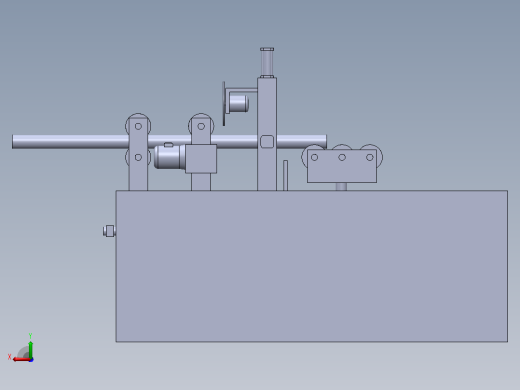Click the green Y axis arrow of the triad
The width and height of the screenshot is (520, 390).
(x=31, y=349)
